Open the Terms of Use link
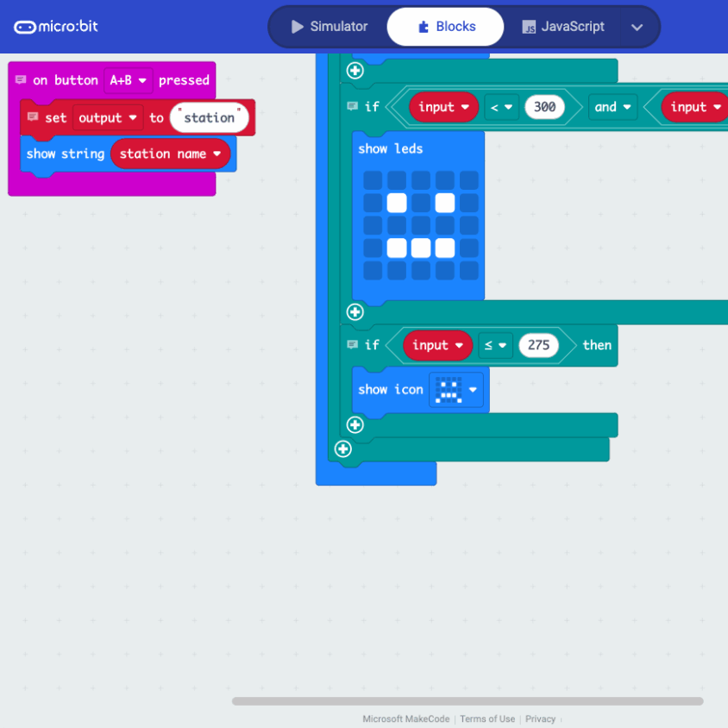This screenshot has height=728, width=728. 486,719
